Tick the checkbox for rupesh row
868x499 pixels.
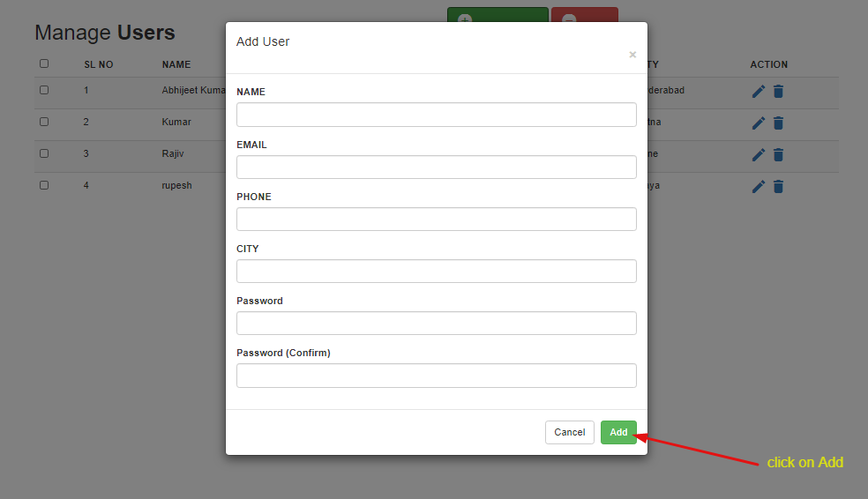[x=44, y=185]
